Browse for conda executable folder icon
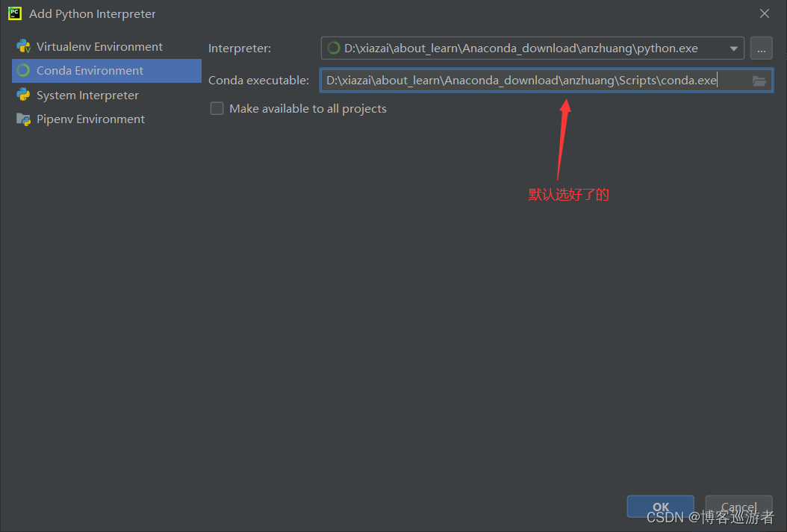Screen dimensions: 787x532 pos(759,81)
